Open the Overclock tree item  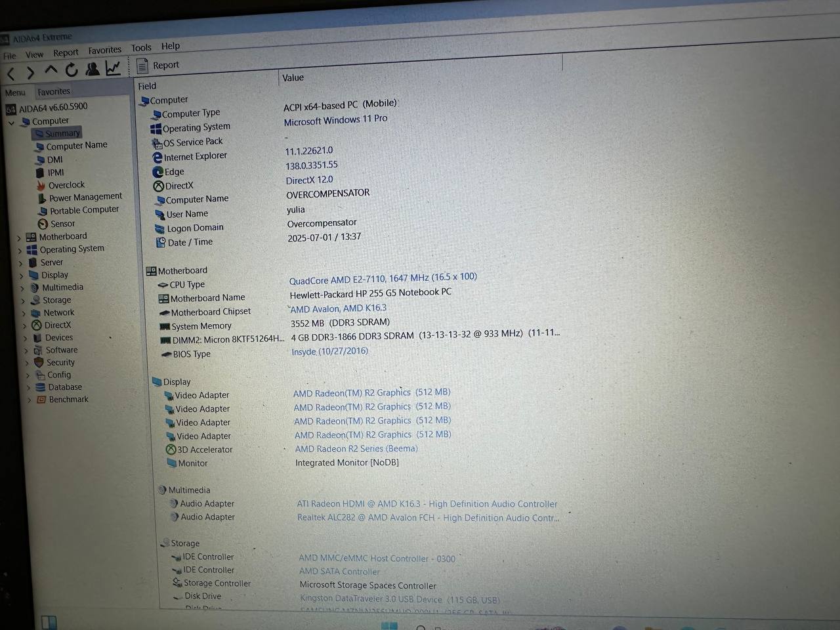(x=66, y=185)
